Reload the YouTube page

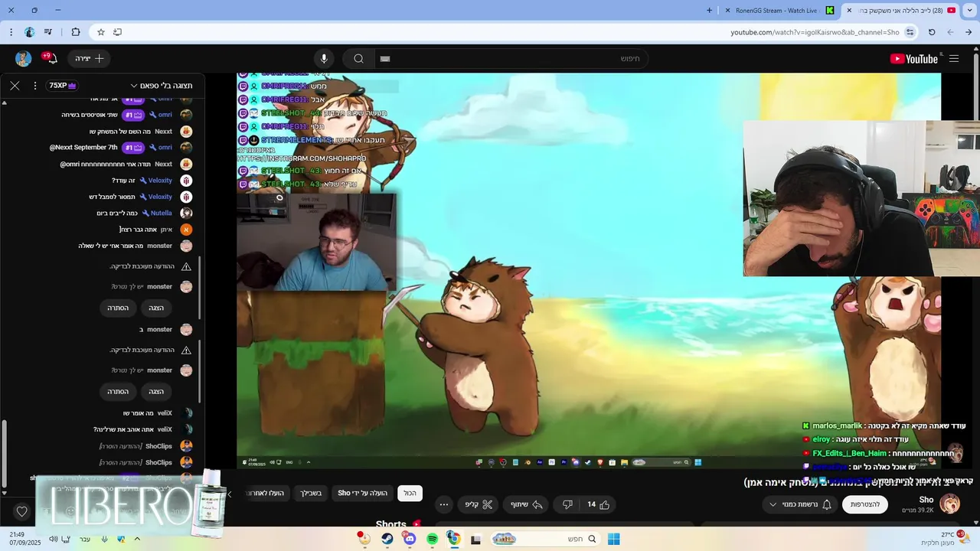[932, 32]
